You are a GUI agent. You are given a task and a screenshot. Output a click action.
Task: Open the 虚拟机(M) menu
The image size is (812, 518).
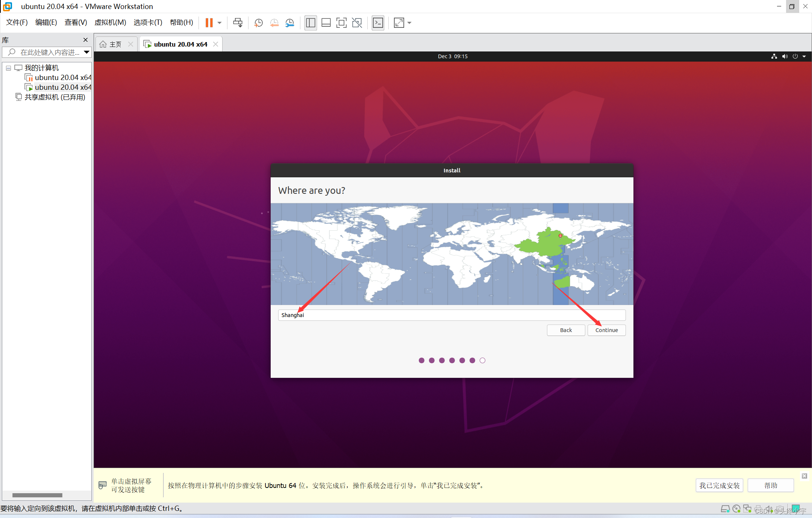coord(110,23)
